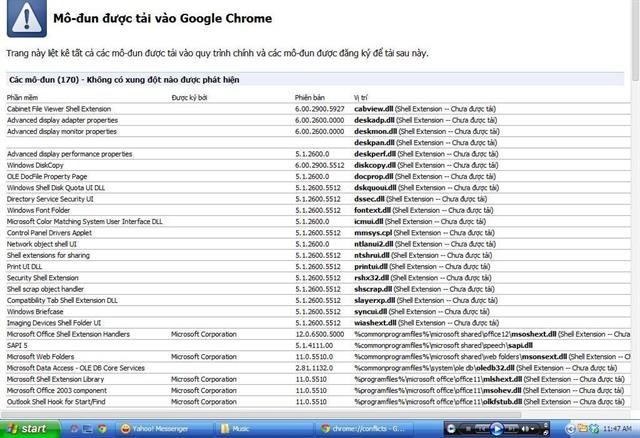Click the media player Stop button in taskbar
The width and height of the screenshot is (640, 438).
coord(468,429)
